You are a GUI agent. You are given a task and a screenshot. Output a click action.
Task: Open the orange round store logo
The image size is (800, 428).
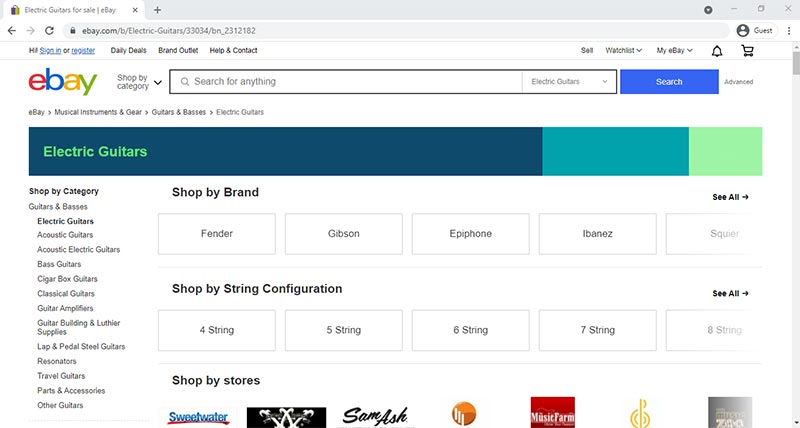pos(464,414)
